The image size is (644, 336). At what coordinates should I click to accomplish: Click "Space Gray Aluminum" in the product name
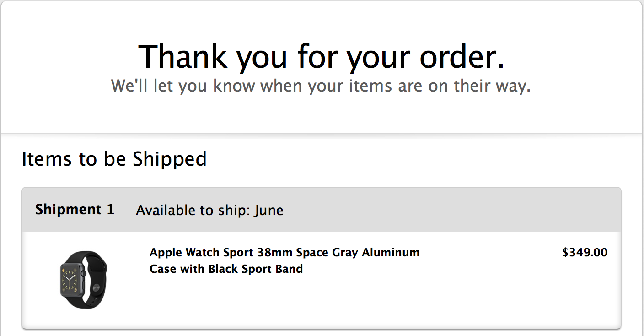click(358, 253)
